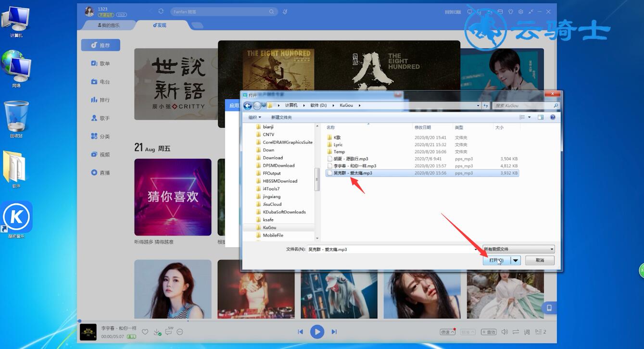Open the 所有音频文件 file type dropdown
This screenshot has height=349, width=644.
click(x=518, y=249)
